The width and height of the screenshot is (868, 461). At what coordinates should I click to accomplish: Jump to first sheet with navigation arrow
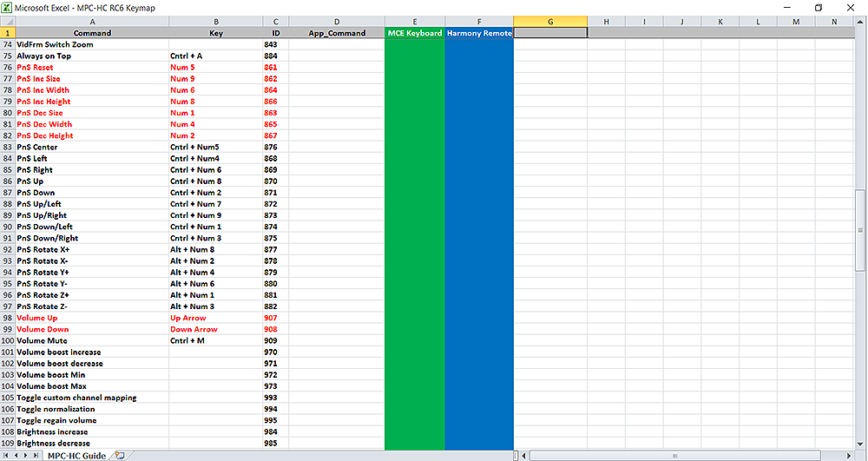pyautogui.click(x=7, y=456)
